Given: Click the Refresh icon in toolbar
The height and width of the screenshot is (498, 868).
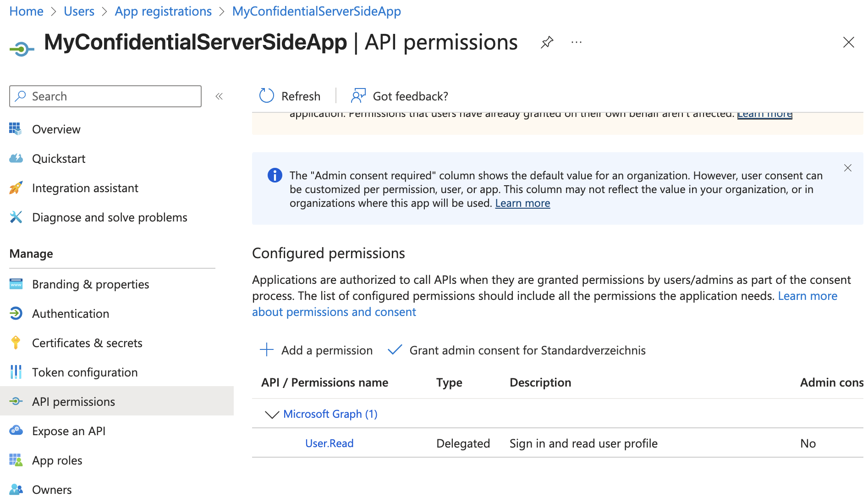Looking at the screenshot, I should pos(266,96).
